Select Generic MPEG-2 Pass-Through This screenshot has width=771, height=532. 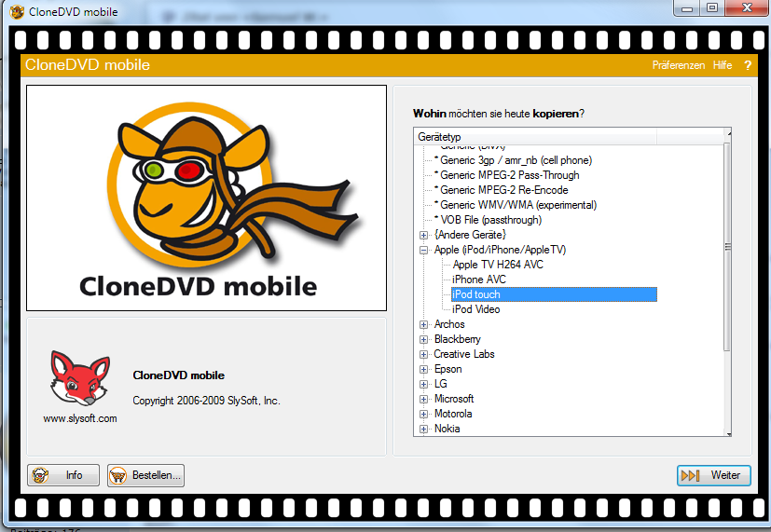tap(509, 175)
